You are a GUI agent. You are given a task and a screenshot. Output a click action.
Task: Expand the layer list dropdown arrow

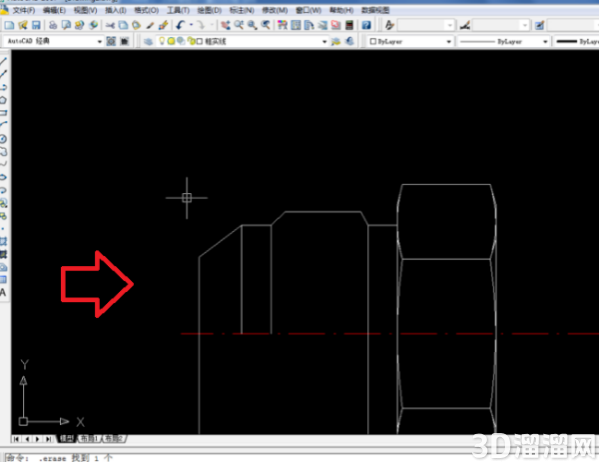coord(324,41)
